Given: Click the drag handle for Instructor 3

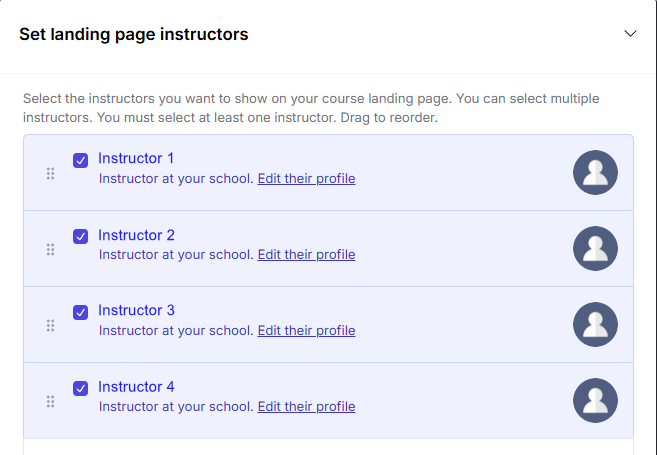Looking at the screenshot, I should coord(50,325).
